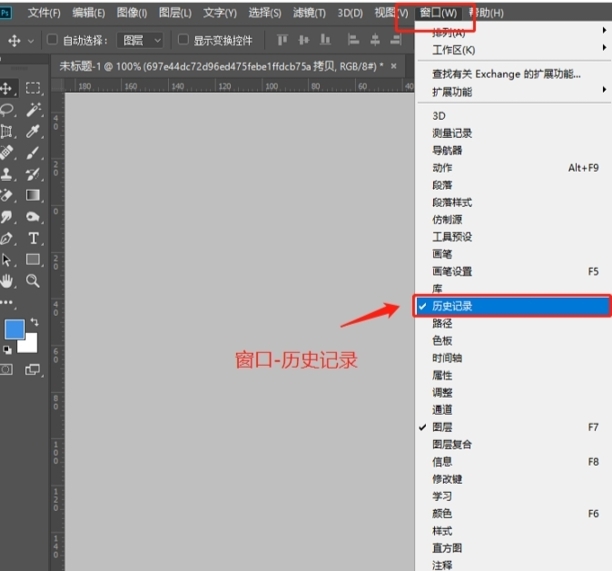
Task: Choose 画笔设置 from the menu
Action: pos(452,271)
